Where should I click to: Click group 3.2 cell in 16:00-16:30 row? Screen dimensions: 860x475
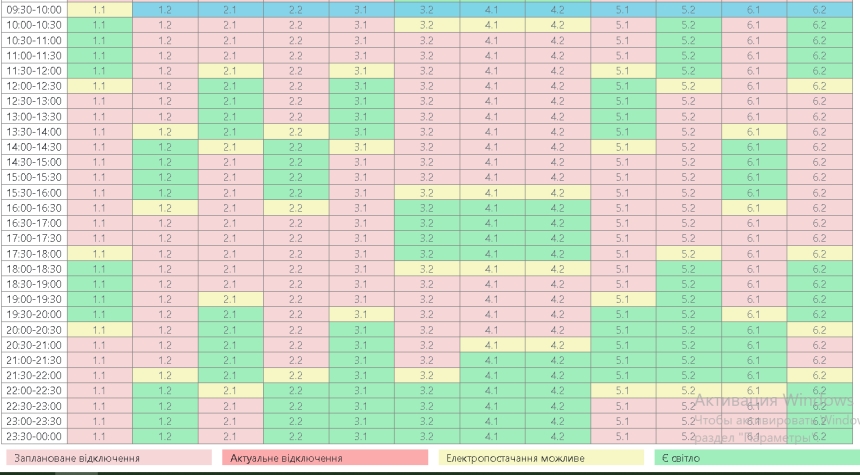427,208
